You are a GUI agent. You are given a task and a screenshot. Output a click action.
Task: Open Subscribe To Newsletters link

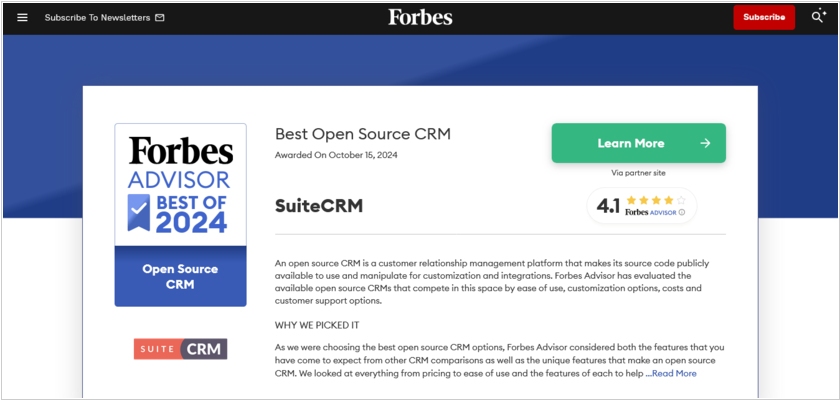coord(98,18)
